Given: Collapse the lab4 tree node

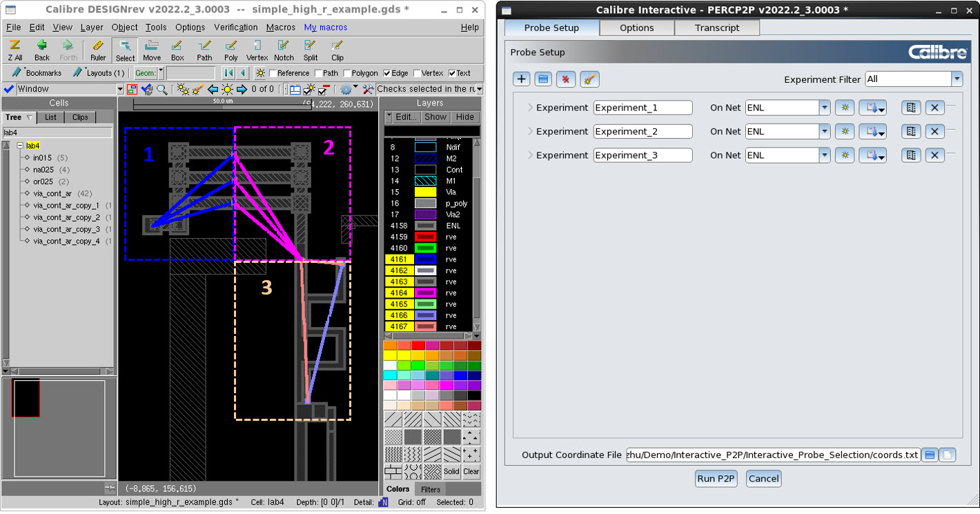Looking at the screenshot, I should (20, 146).
